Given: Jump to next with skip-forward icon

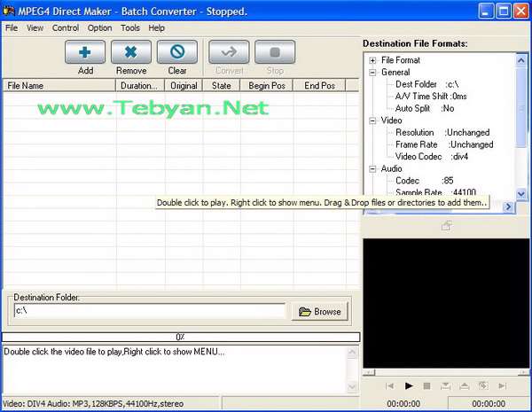Looking at the screenshot, I should click(x=502, y=386).
